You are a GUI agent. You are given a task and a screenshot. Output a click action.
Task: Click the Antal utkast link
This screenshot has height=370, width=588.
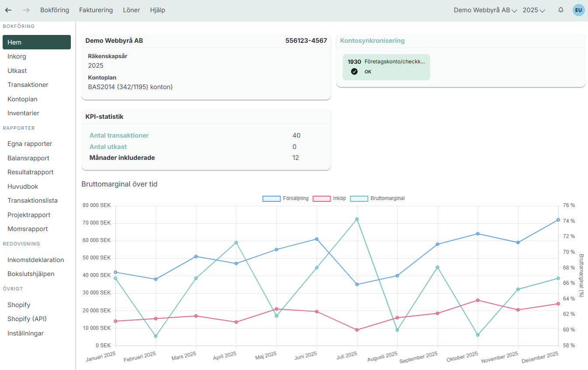click(108, 147)
